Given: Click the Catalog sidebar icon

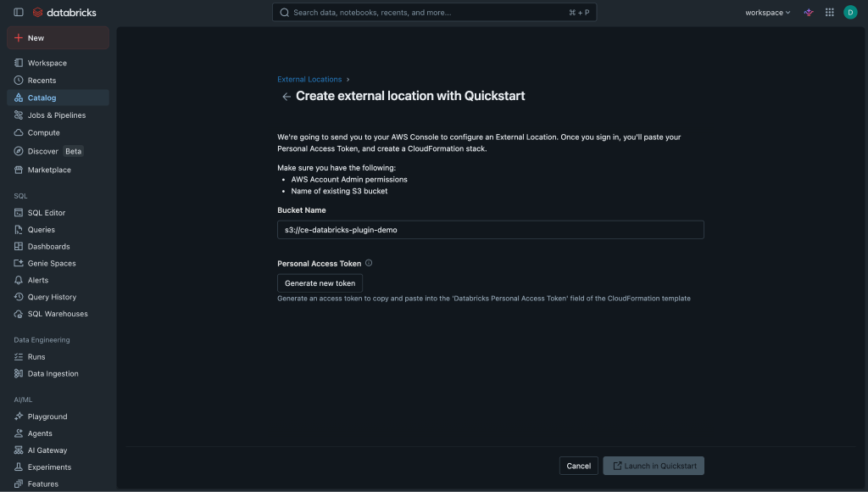Looking at the screenshot, I should coord(19,98).
